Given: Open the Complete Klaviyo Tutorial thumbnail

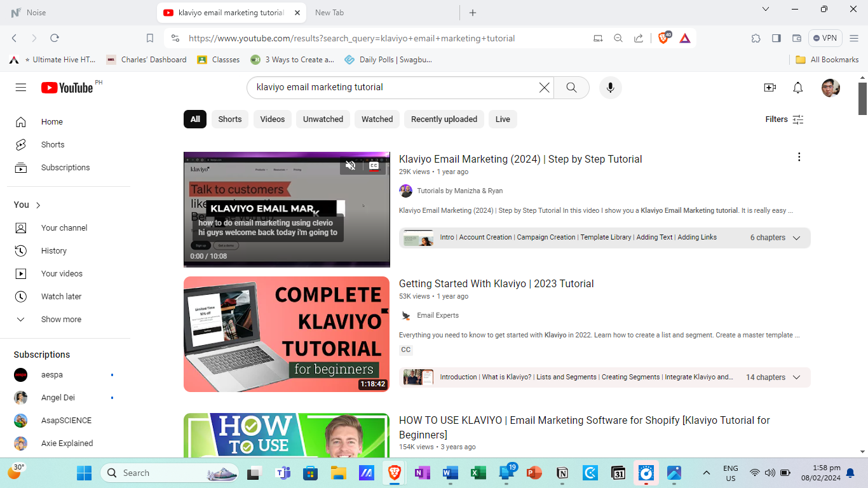Looking at the screenshot, I should pyautogui.click(x=287, y=334).
